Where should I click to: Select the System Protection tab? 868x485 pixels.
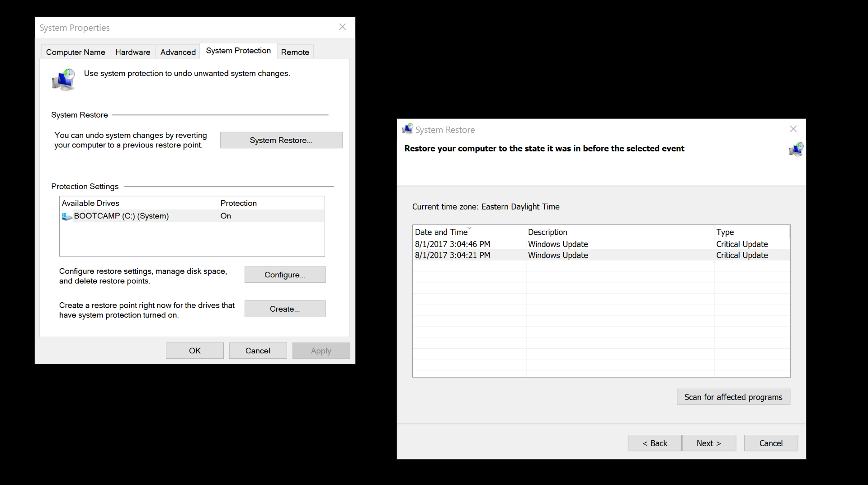[238, 51]
